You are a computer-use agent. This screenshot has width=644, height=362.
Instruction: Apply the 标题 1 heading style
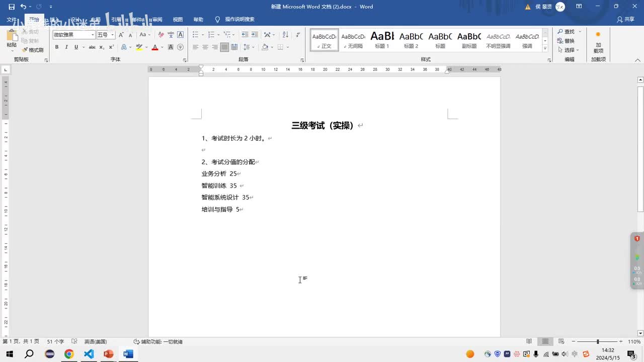point(382,40)
